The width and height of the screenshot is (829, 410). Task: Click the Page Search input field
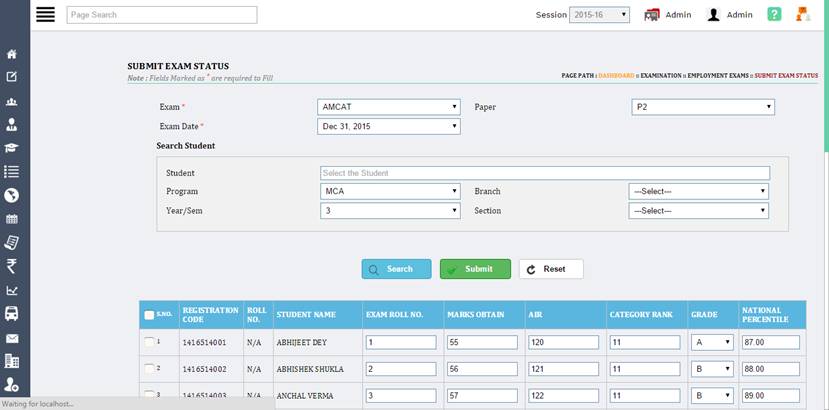(161, 15)
